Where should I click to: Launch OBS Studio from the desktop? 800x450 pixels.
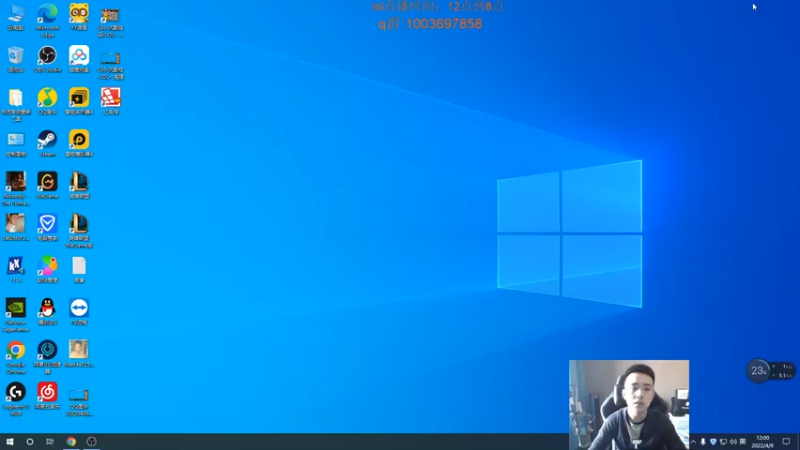point(47,60)
